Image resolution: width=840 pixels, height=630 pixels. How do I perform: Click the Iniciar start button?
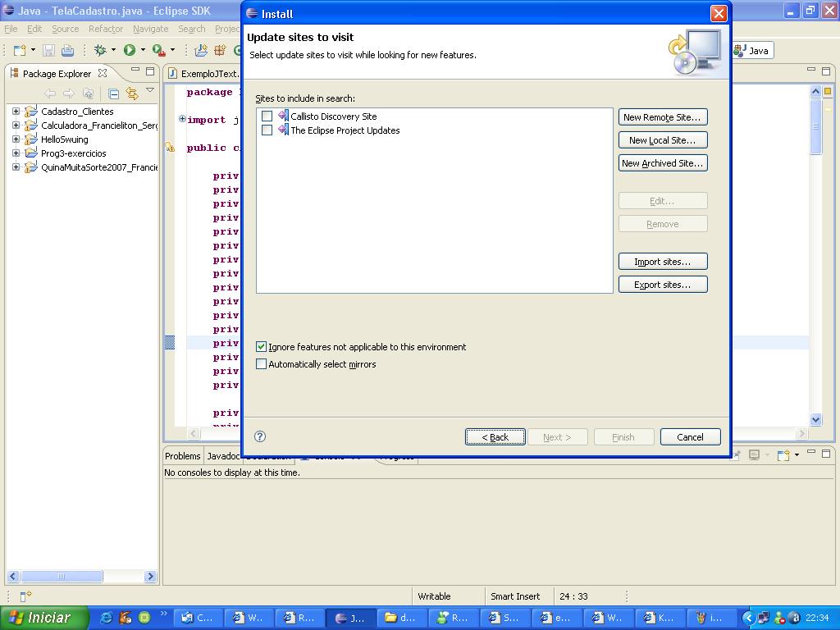pos(44,618)
